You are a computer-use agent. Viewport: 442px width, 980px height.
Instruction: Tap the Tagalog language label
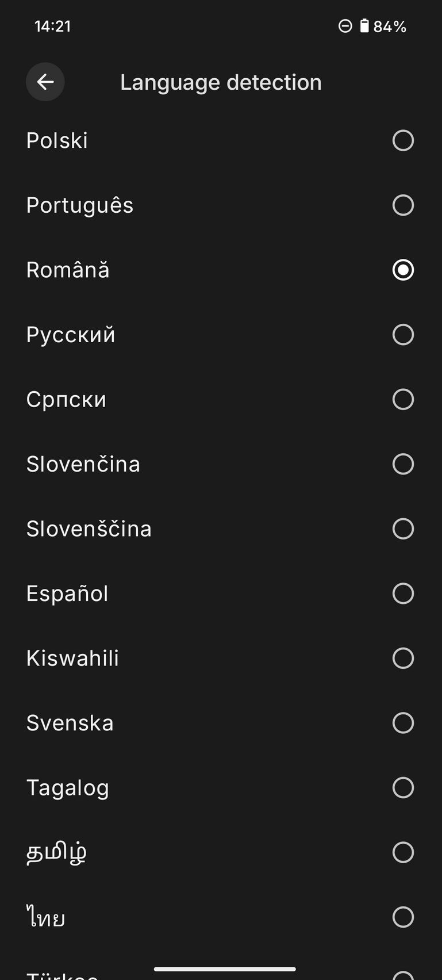pos(68,788)
